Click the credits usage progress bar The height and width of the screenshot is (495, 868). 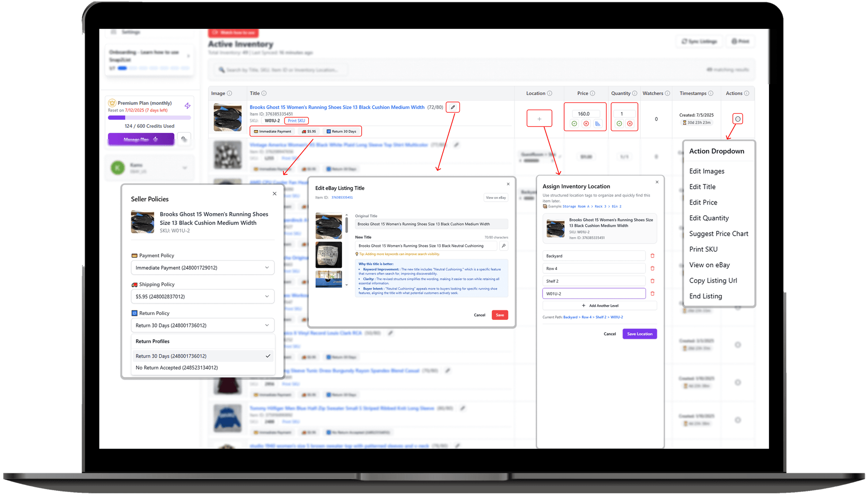coord(149,117)
